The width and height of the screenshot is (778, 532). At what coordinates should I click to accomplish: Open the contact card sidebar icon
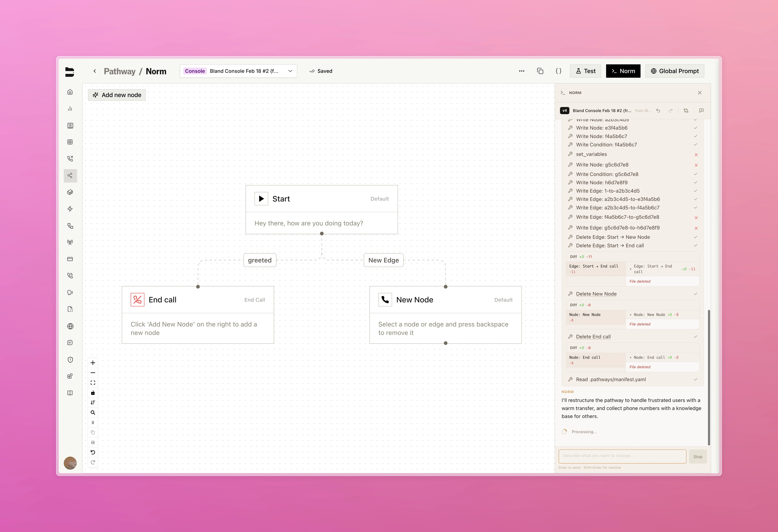coord(70,126)
